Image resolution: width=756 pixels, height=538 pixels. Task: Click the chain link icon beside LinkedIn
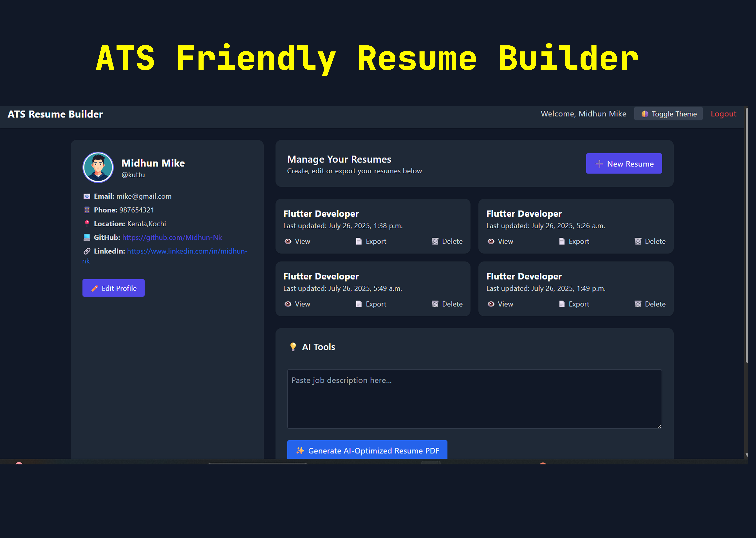click(x=87, y=251)
